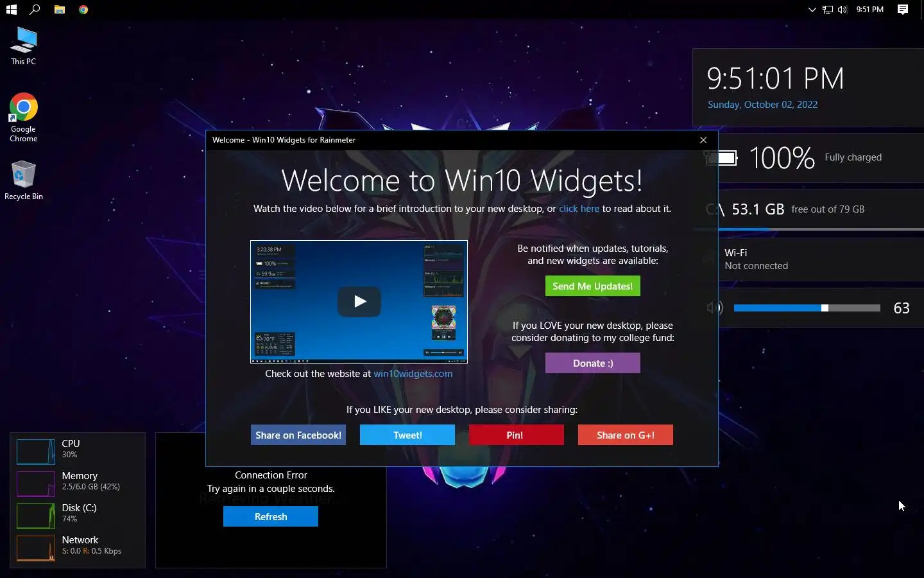Click the Welcome to Win10 Widgets! heading
Image resolution: width=924 pixels, height=578 pixels.
click(x=462, y=180)
